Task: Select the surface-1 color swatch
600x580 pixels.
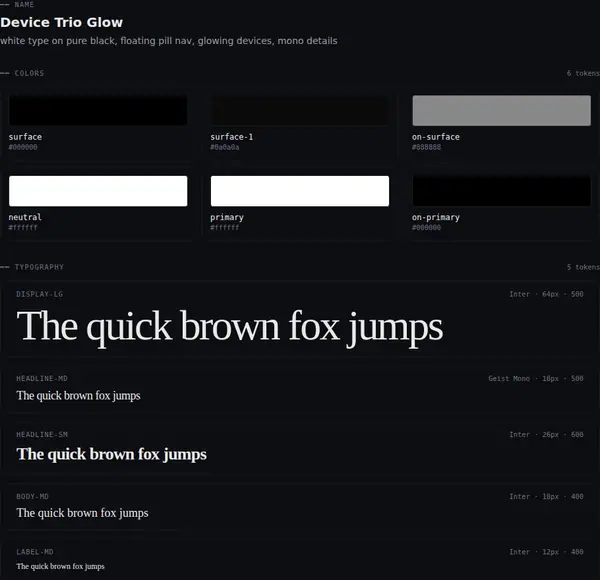Action: pos(300,110)
